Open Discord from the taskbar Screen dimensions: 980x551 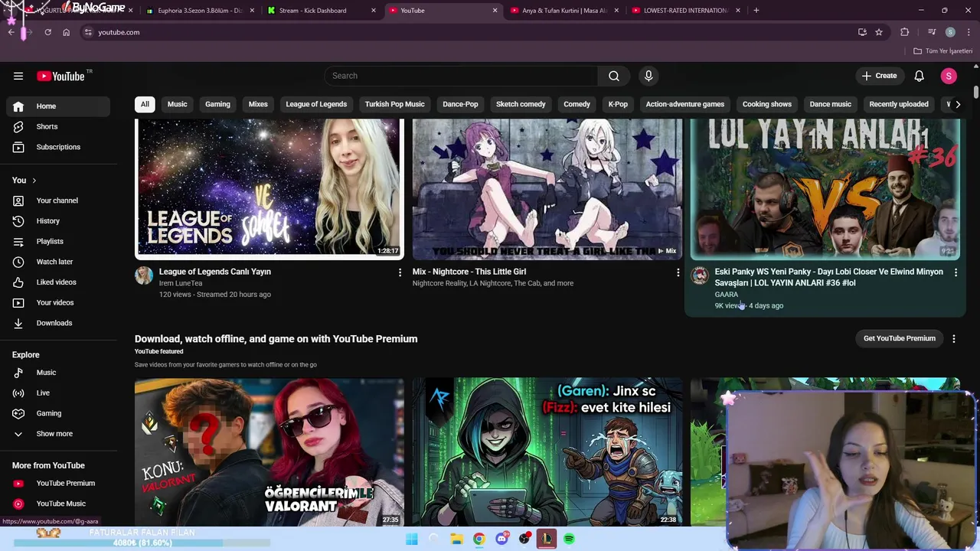point(501,539)
